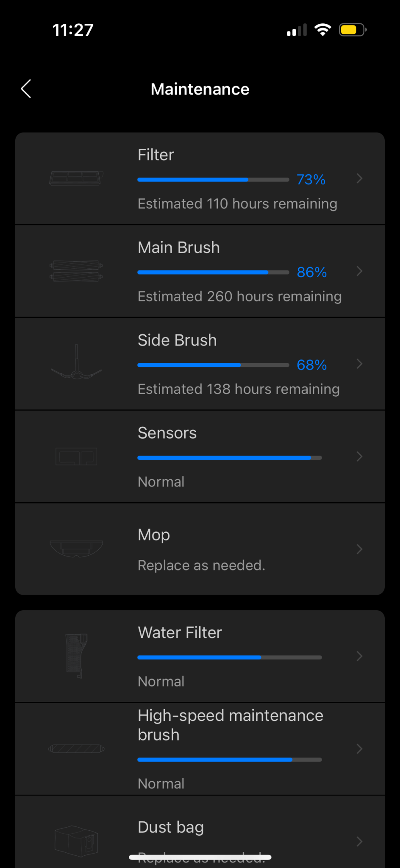400x868 pixels.
Task: Tap the 86% Main Brush percentage
Action: pyautogui.click(x=311, y=272)
